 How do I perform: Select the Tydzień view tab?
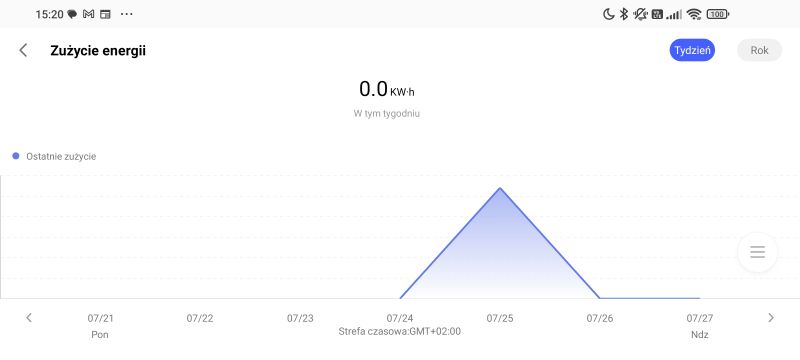[x=692, y=50]
